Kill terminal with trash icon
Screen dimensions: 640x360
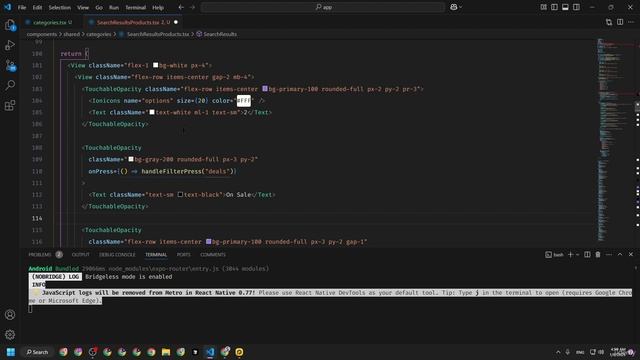pos(598,255)
